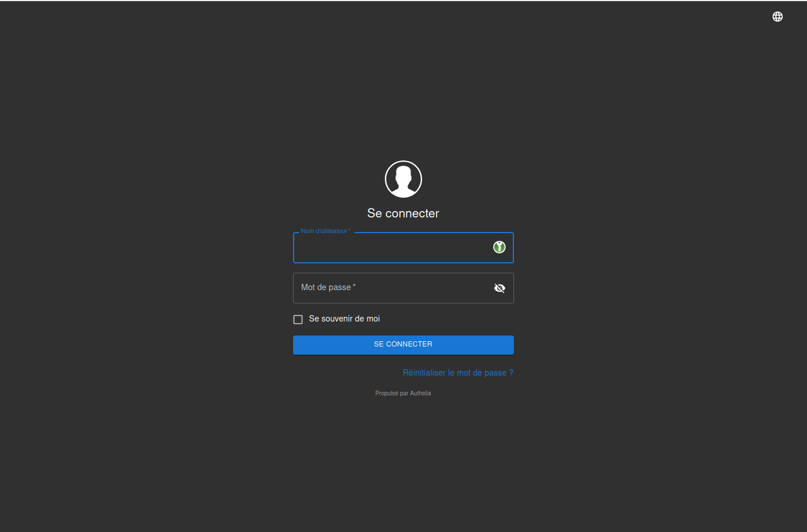Image resolution: width=807 pixels, height=532 pixels.
Task: Click the "Se souvenir de moi" label text
Action: coord(344,319)
